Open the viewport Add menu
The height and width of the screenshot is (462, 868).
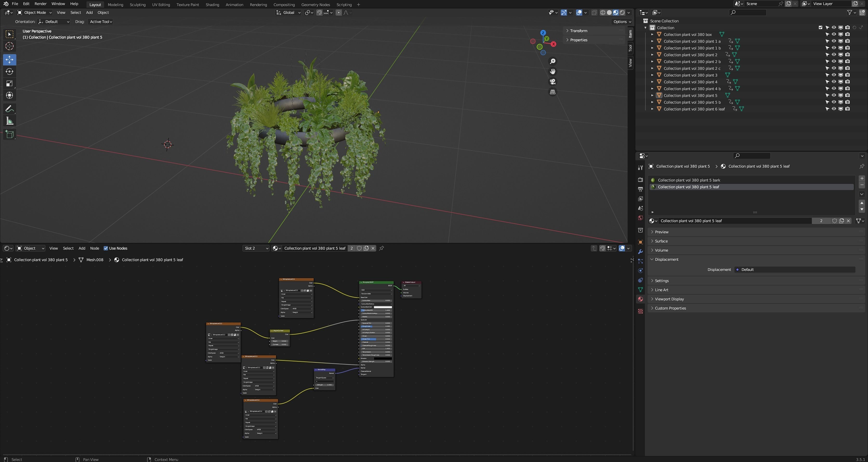pos(89,13)
